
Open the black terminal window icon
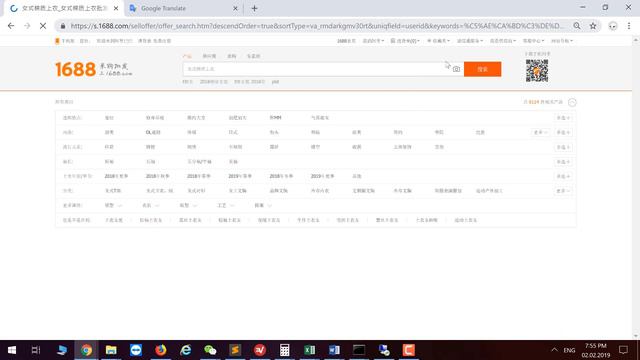point(359,350)
